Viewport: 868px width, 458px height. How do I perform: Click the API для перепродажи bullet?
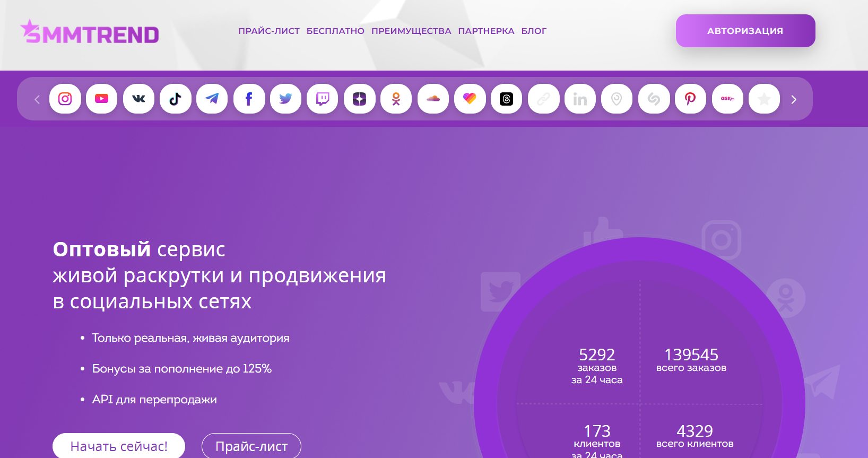tap(154, 399)
